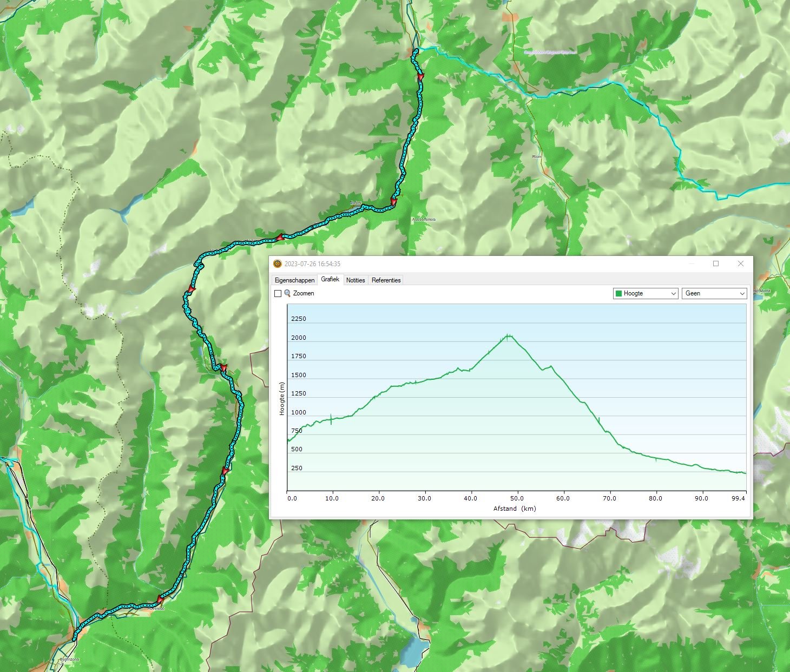
Task: Switch to the Eigenschappen tab
Action: pyautogui.click(x=294, y=280)
